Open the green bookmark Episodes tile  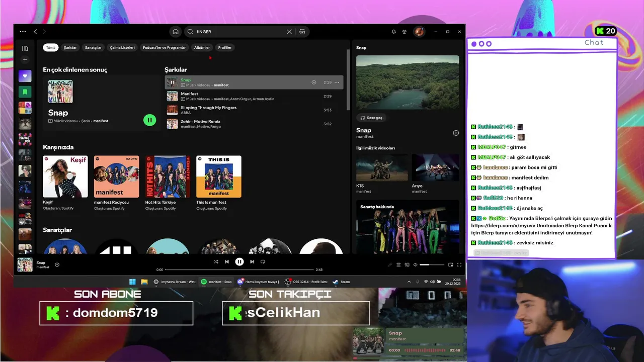coord(25,92)
